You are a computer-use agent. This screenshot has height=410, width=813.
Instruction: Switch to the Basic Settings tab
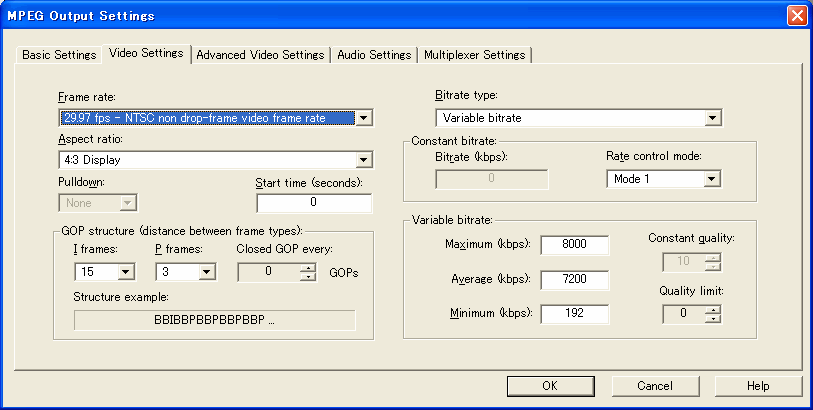(59, 55)
